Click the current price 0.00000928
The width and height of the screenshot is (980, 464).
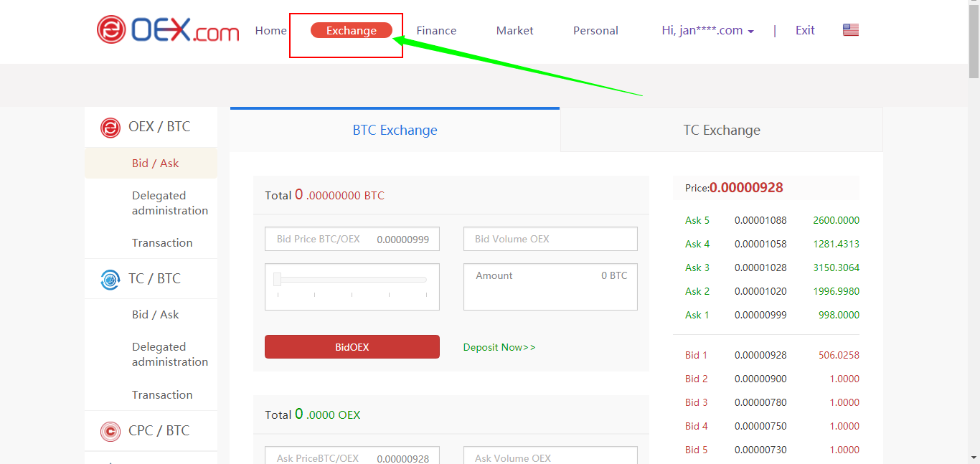(x=746, y=188)
